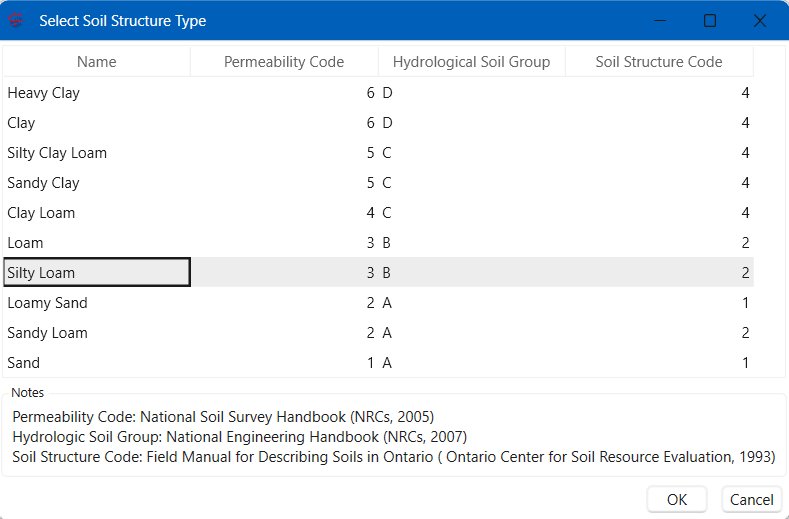Click the app icon in title bar
The image size is (789, 519).
click(16, 21)
